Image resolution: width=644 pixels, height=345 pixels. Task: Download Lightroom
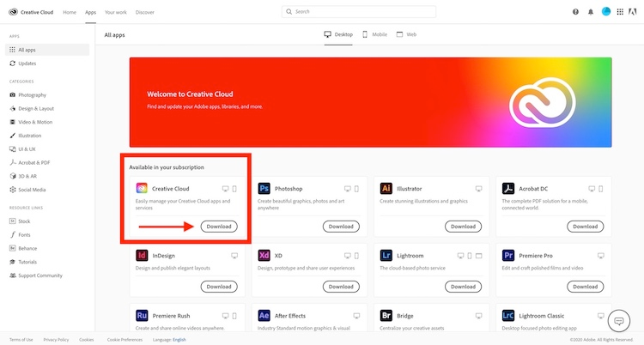coord(464,287)
